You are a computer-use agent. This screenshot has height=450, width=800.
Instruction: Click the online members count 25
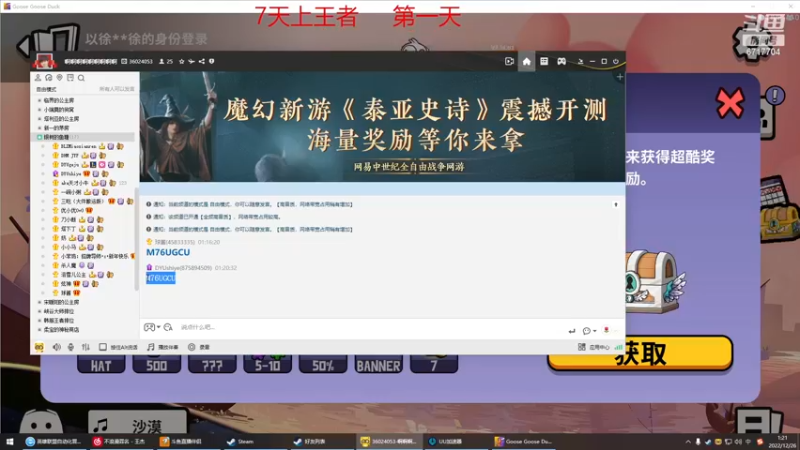(166, 61)
